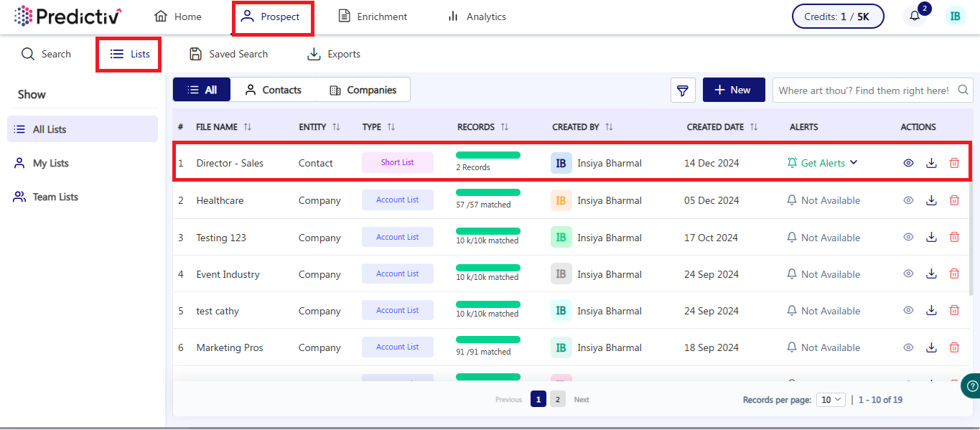This screenshot has height=430, width=980.
Task: Focus the list search input field
Action: coord(873,90)
